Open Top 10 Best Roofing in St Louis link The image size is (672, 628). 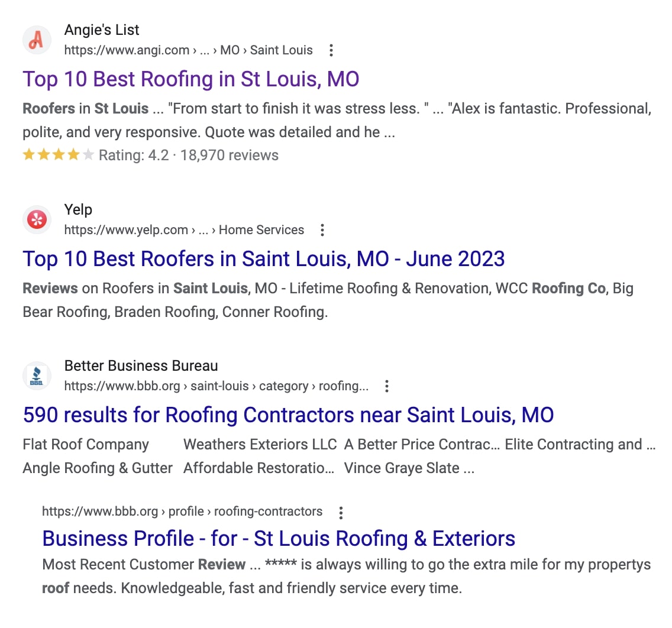pos(190,79)
